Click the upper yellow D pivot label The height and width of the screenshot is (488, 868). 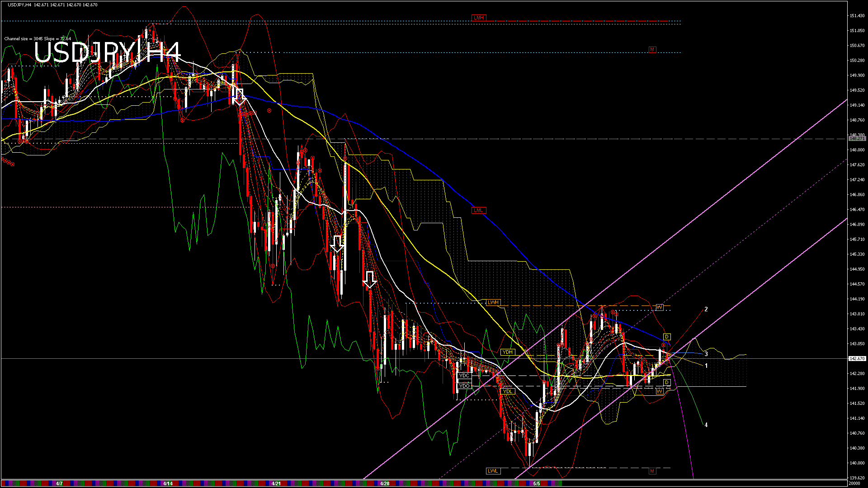click(667, 337)
